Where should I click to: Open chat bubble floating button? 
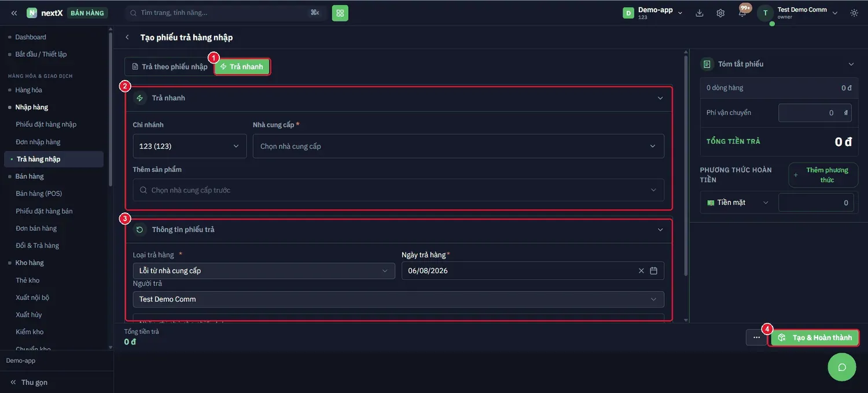(842, 367)
